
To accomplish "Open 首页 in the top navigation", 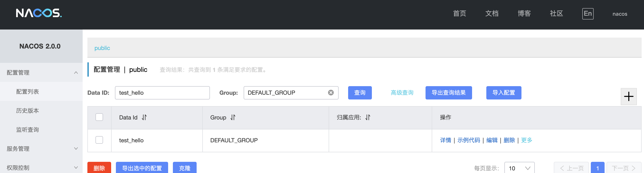I will (459, 14).
